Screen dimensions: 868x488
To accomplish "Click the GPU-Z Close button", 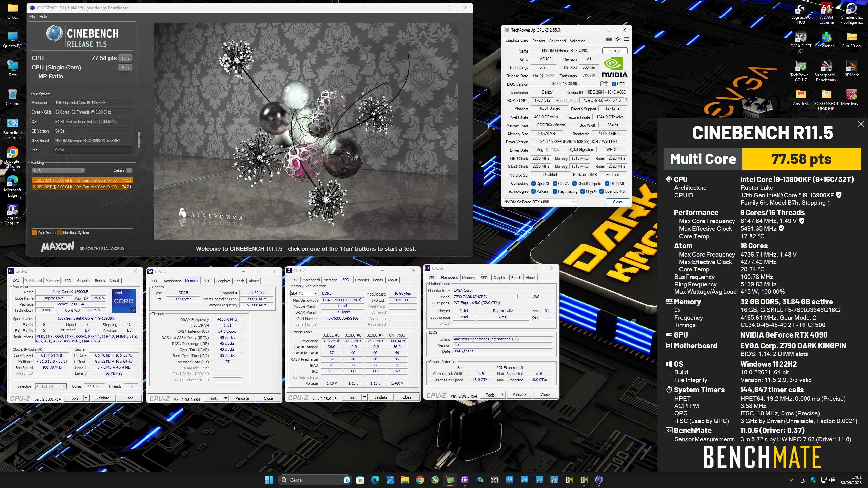I will pos(617,202).
